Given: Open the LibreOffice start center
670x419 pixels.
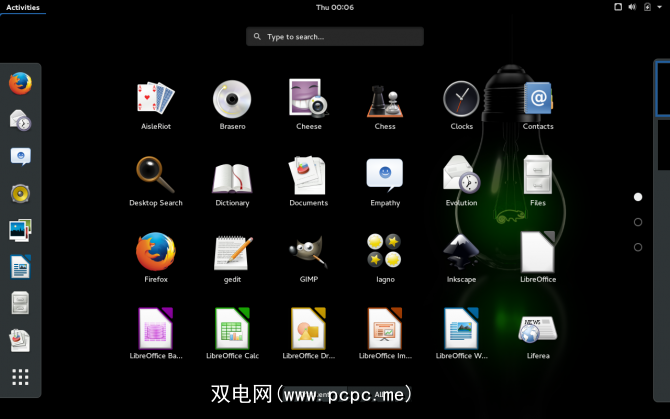Looking at the screenshot, I should pos(538,258).
